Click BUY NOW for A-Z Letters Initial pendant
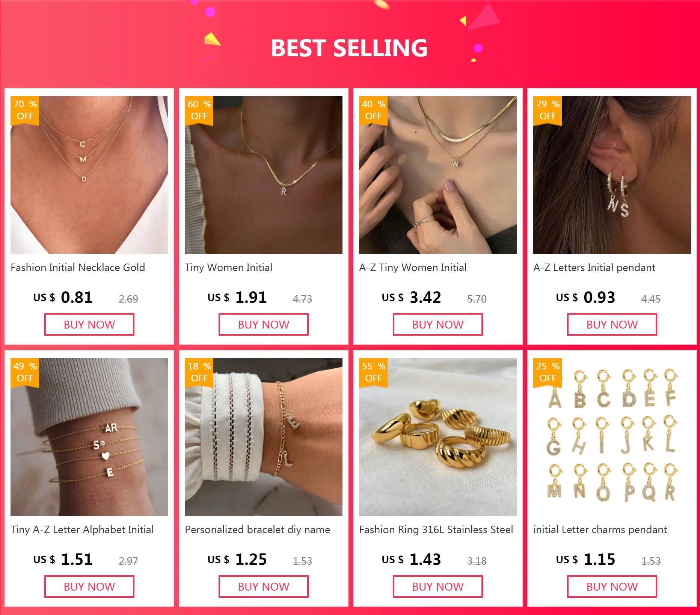This screenshot has width=700, height=615. click(x=612, y=324)
